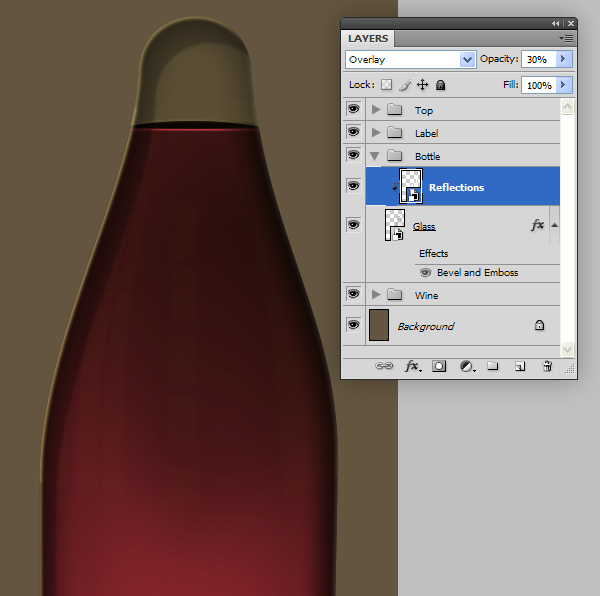Click the Opacity 30% field
Viewport: 600px width, 596px height.
coord(539,59)
